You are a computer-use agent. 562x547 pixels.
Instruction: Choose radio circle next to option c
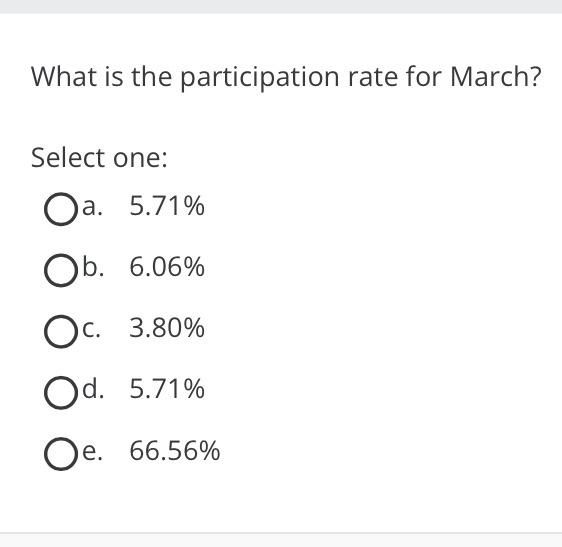[61, 332]
